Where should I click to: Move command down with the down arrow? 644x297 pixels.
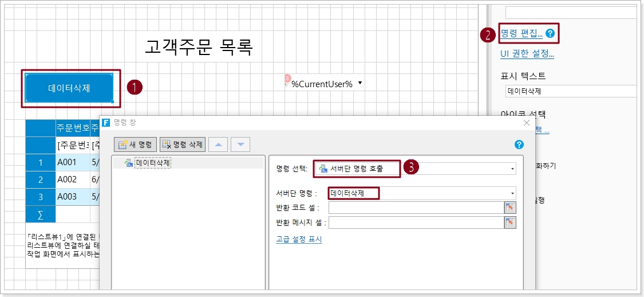[240, 145]
